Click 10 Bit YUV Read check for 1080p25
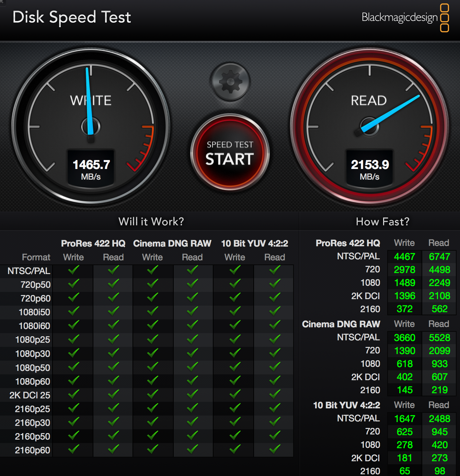Viewport: 460px width, 476px height. [x=275, y=339]
